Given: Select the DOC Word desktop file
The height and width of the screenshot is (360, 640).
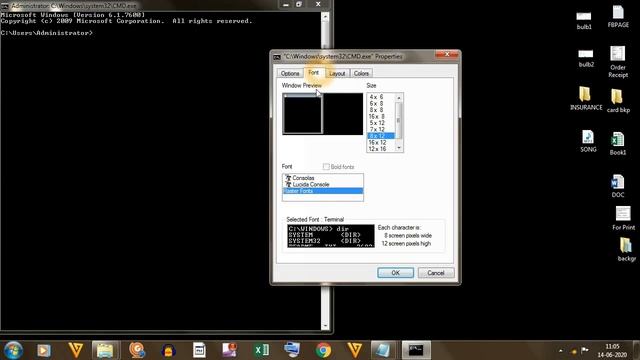Looking at the screenshot, I should click(x=618, y=186).
